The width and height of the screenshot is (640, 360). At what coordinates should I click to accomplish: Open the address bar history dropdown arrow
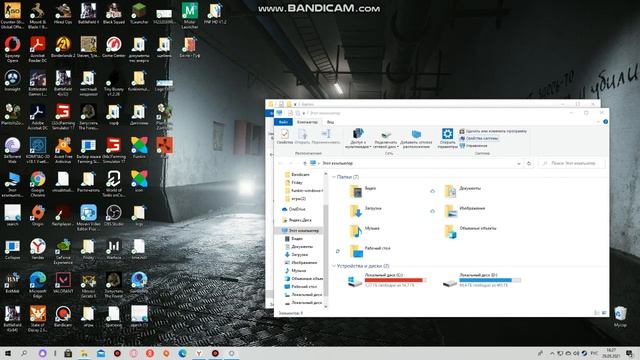pyautogui.click(x=519, y=163)
